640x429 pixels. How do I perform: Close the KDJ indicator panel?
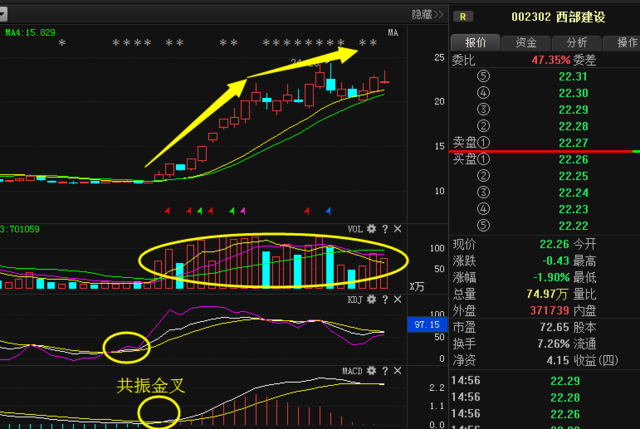(398, 300)
